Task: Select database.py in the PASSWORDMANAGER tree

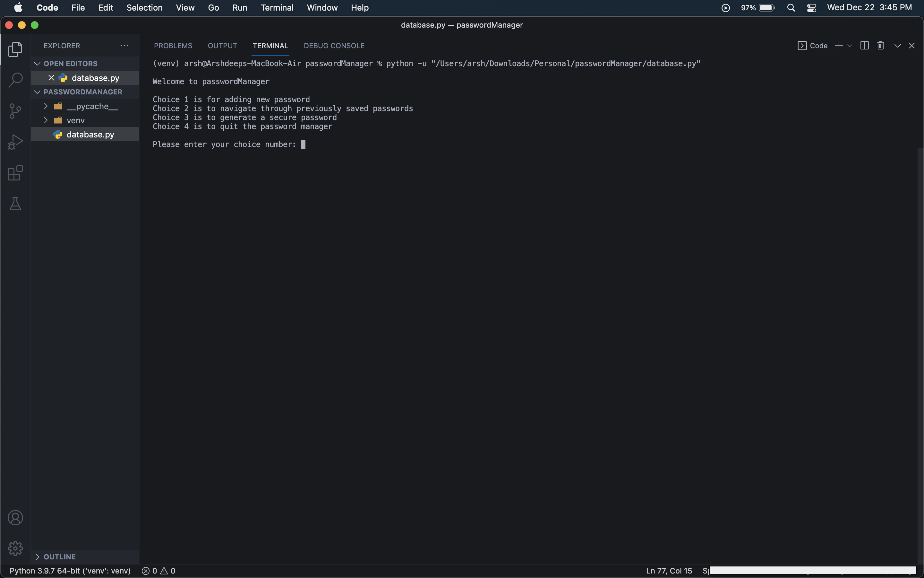Action: [85, 134]
